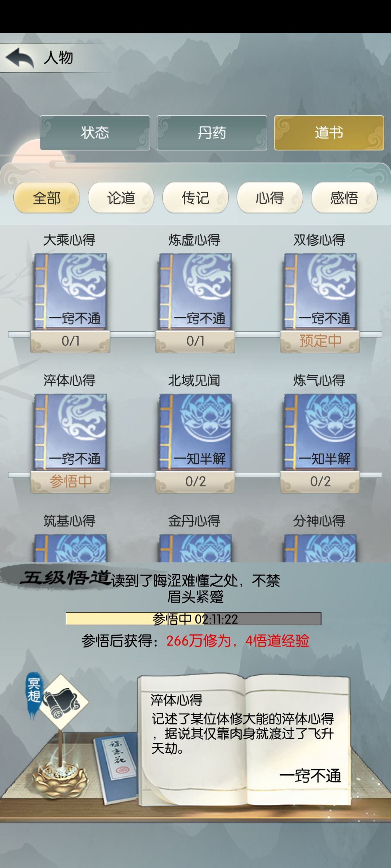Switch to the 丹药 tab
Viewport: 391px width, 868px height.
212,133
